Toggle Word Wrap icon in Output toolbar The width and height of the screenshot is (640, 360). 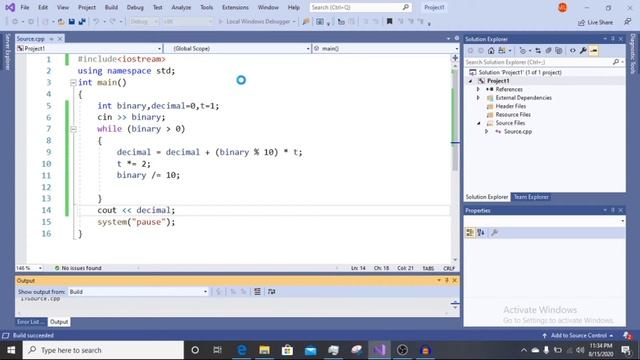pos(271,291)
